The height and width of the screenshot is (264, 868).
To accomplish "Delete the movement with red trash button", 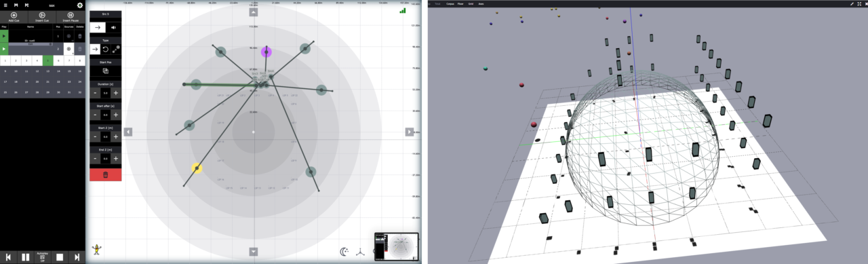I will click(105, 174).
